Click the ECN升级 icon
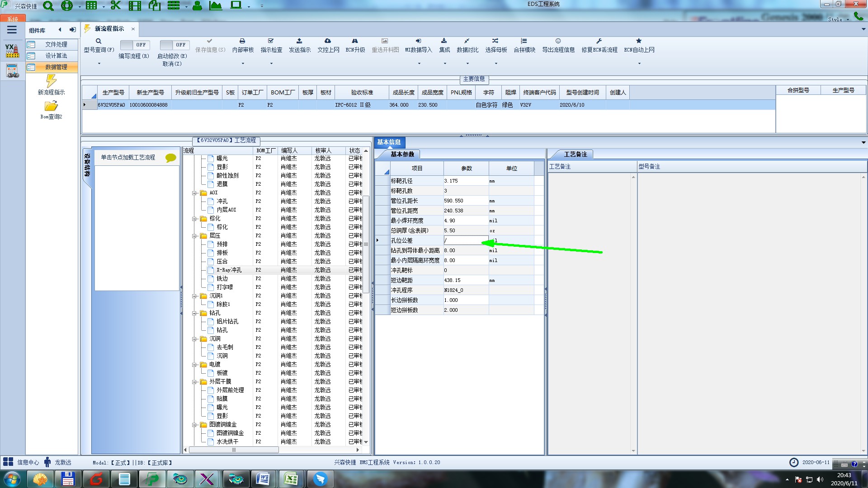The image size is (868, 488). pos(355,41)
